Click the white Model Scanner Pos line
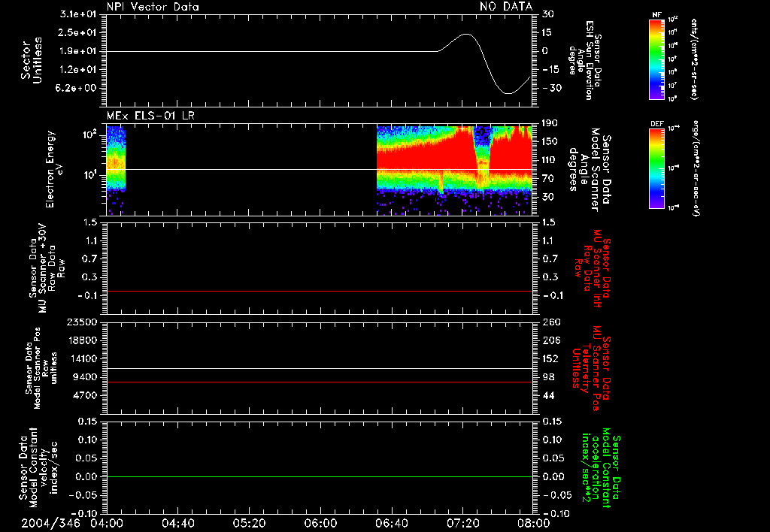This screenshot has height=532, width=770. [x=320, y=369]
